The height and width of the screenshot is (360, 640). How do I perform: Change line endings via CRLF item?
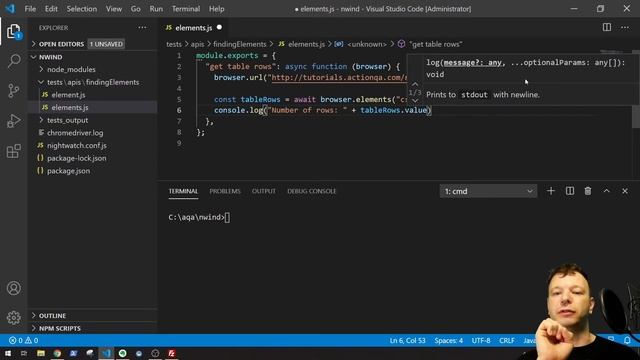coord(507,340)
